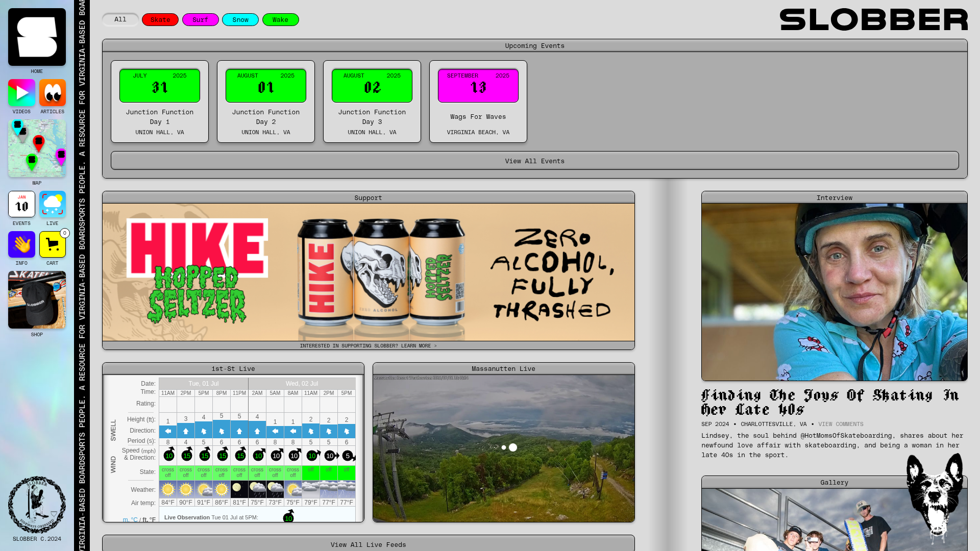Click Interested in Supporting Slobber learn more link

369,346
